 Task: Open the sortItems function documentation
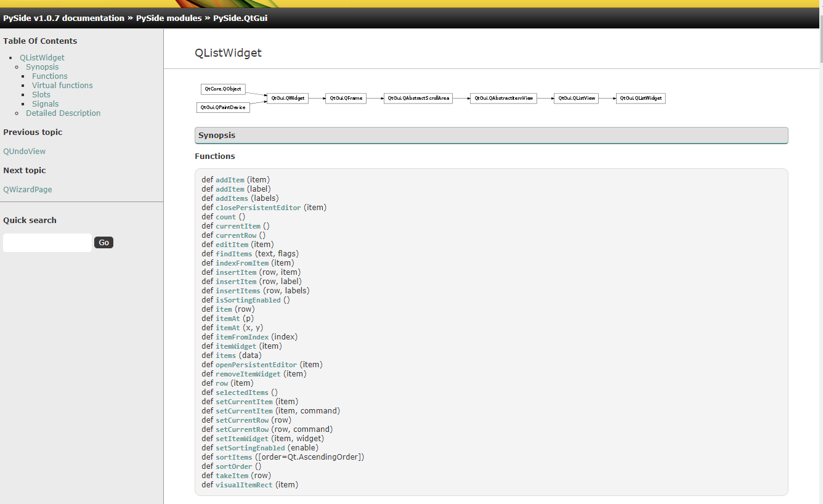(233, 457)
